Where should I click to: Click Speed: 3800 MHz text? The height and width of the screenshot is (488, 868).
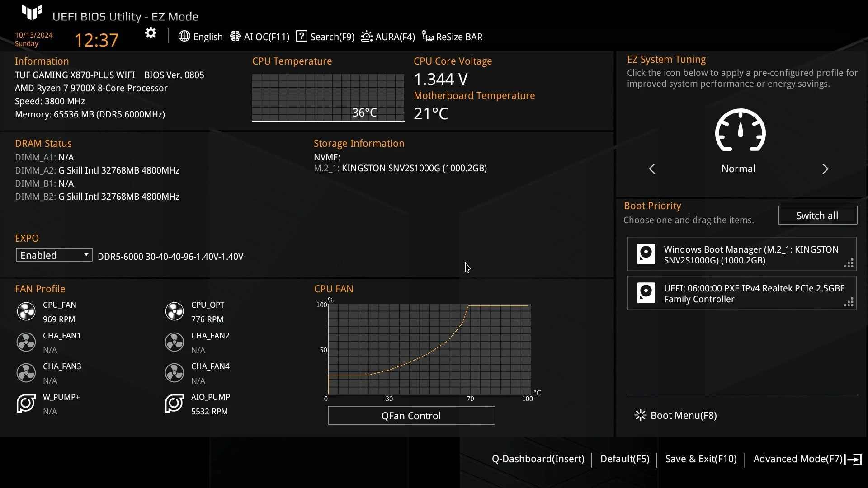click(50, 101)
